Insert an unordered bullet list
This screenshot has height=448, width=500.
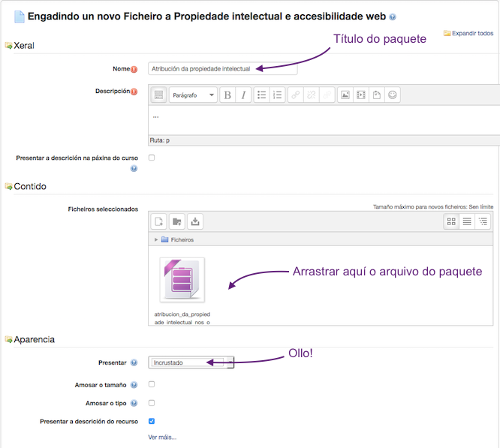[261, 95]
